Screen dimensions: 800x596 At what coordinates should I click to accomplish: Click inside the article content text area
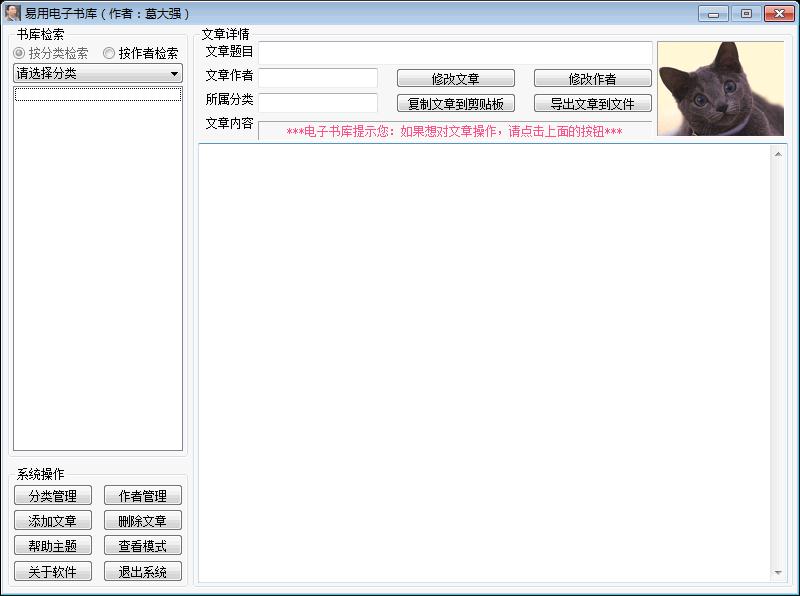point(485,363)
